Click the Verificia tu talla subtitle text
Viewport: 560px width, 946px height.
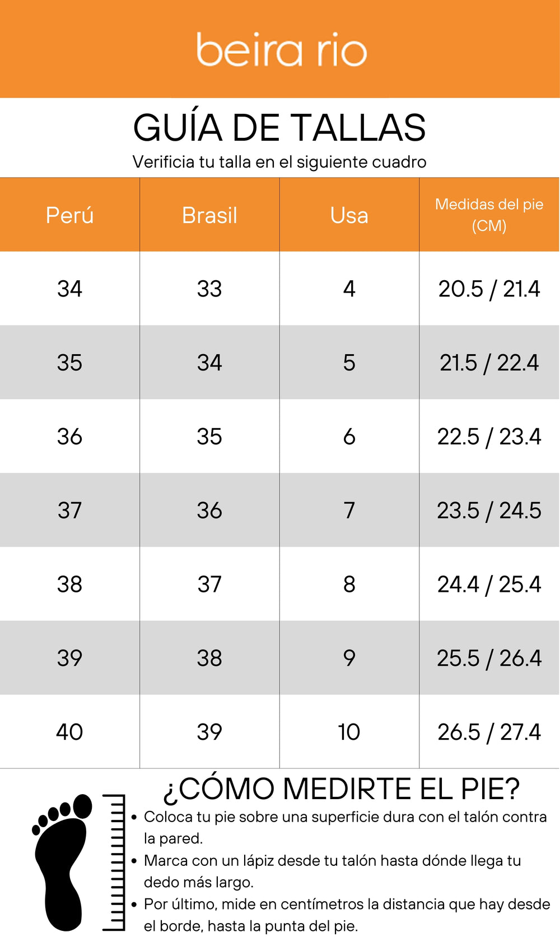[x=279, y=162]
